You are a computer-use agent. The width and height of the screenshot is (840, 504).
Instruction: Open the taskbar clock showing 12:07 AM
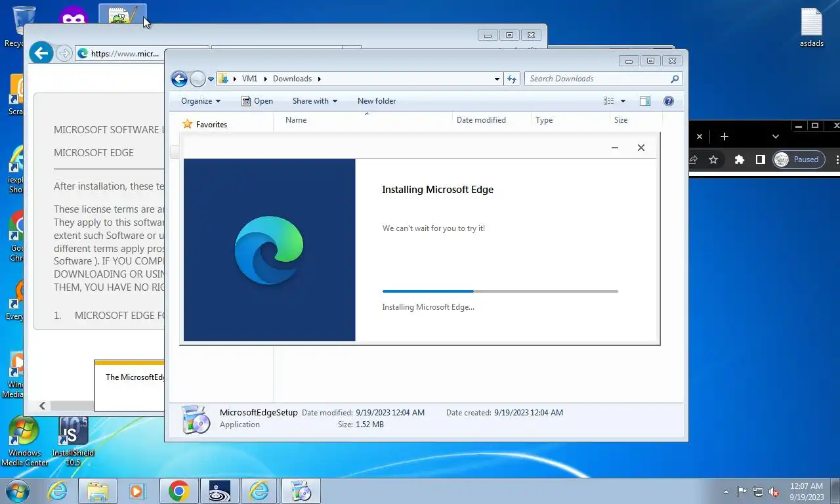[x=806, y=492]
